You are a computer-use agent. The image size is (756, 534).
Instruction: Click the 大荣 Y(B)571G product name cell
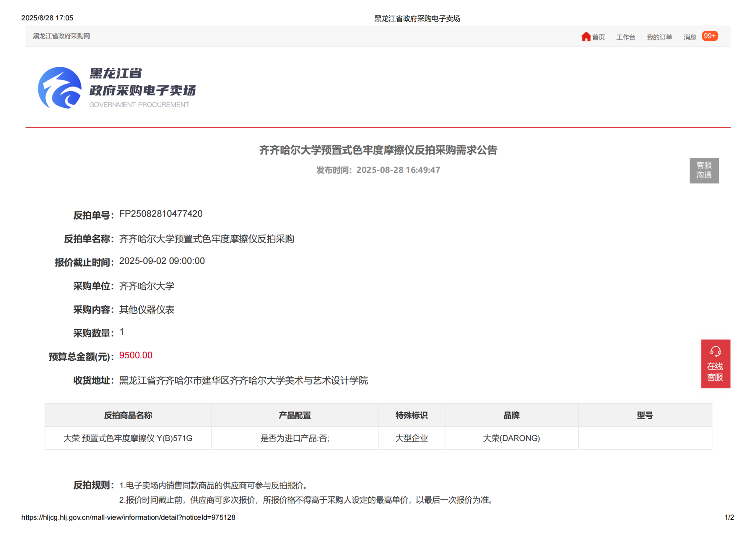pyautogui.click(x=128, y=438)
